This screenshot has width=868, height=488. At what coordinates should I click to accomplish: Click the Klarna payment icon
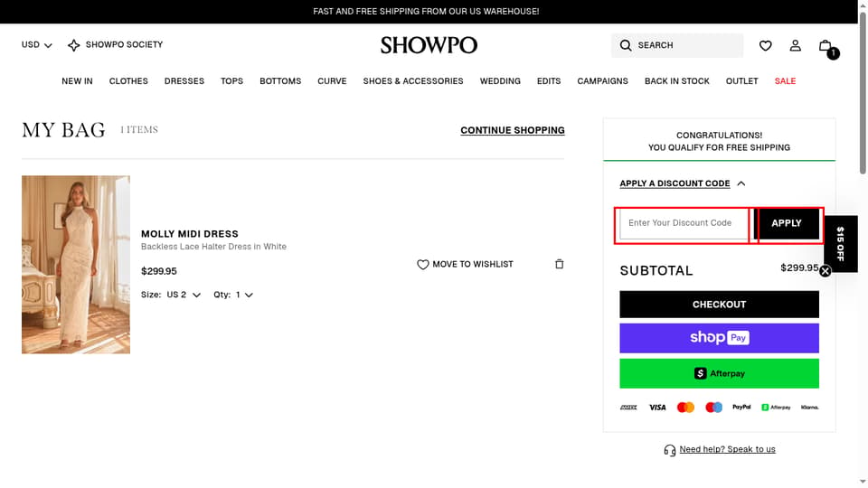tap(809, 408)
